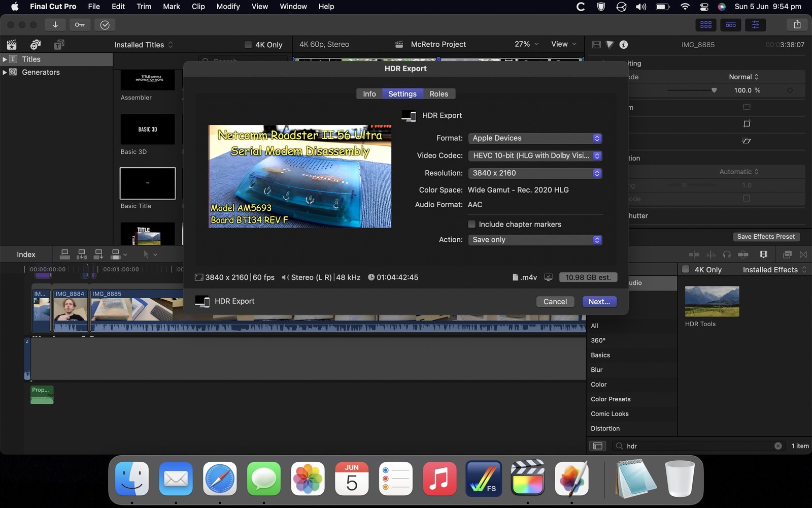Click the Cancel button
812x508 pixels.
(x=555, y=302)
